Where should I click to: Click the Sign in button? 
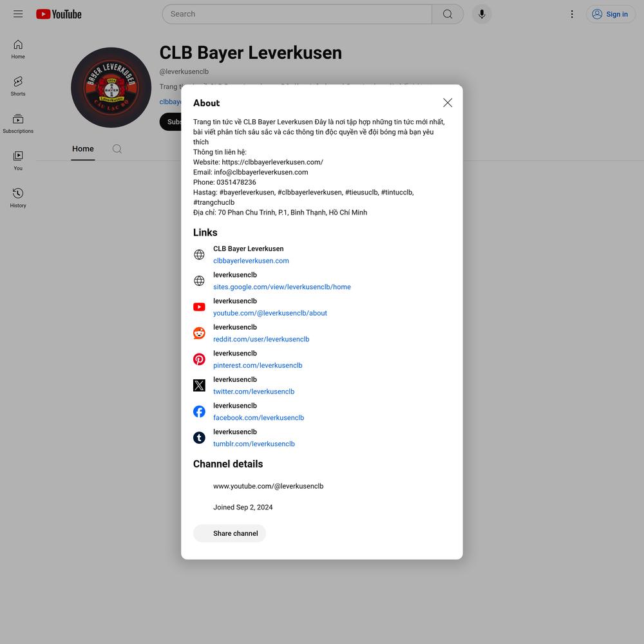[611, 14]
